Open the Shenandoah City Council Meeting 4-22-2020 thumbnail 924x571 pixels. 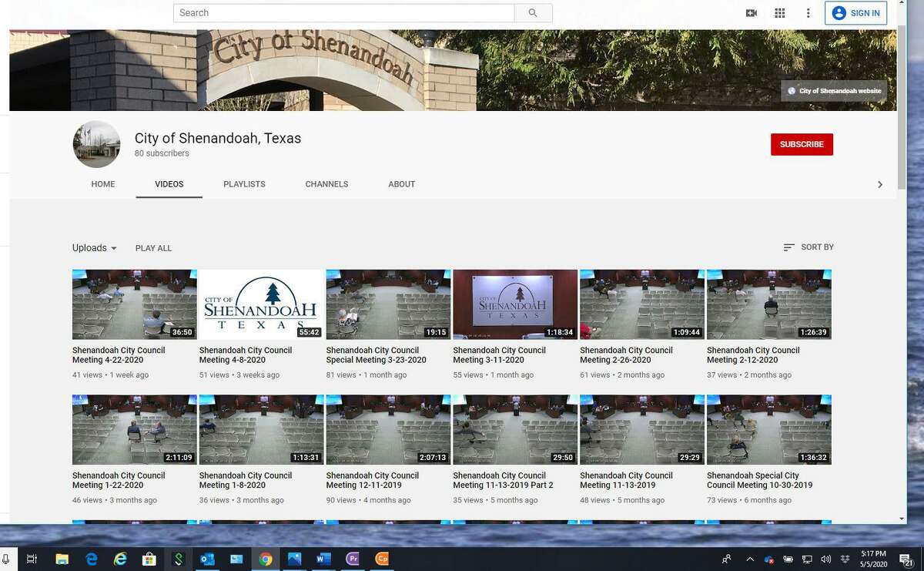point(134,304)
